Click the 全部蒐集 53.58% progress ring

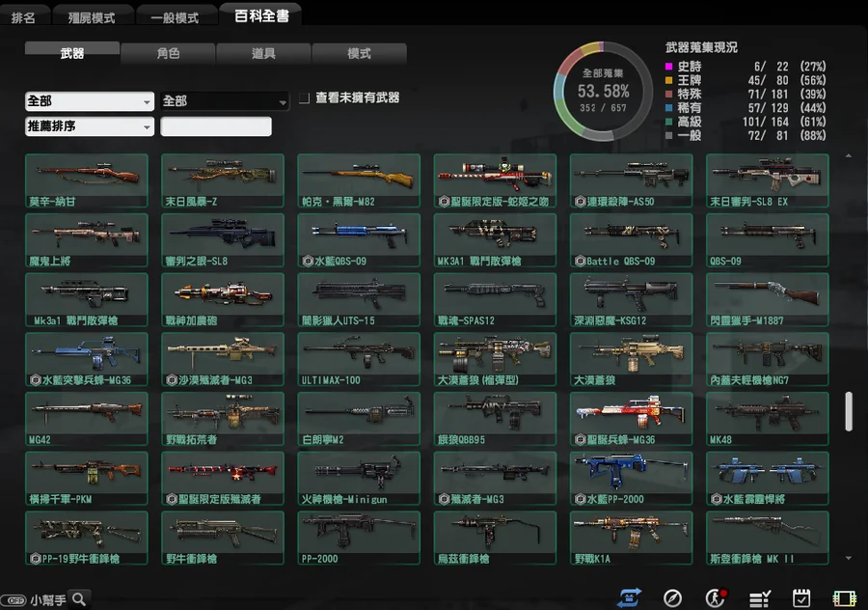pyautogui.click(x=603, y=92)
